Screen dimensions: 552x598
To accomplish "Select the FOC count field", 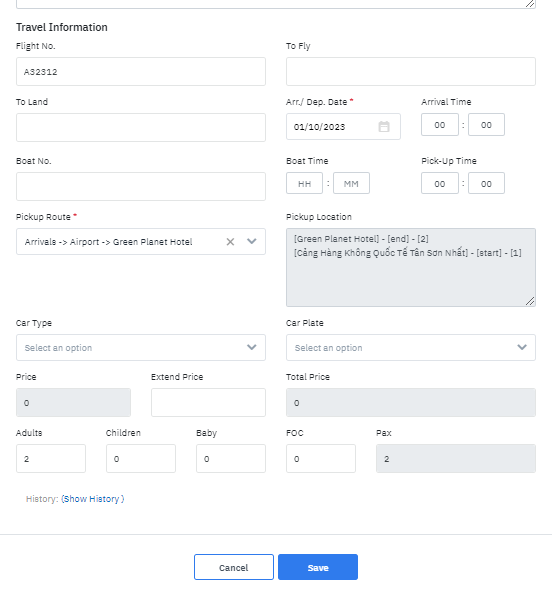I will pyautogui.click(x=321, y=458).
